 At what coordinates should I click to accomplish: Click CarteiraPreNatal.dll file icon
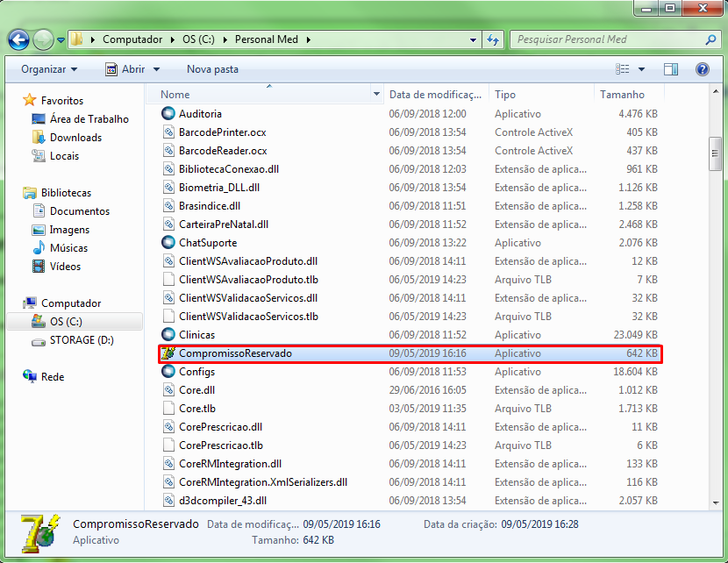pyautogui.click(x=168, y=224)
